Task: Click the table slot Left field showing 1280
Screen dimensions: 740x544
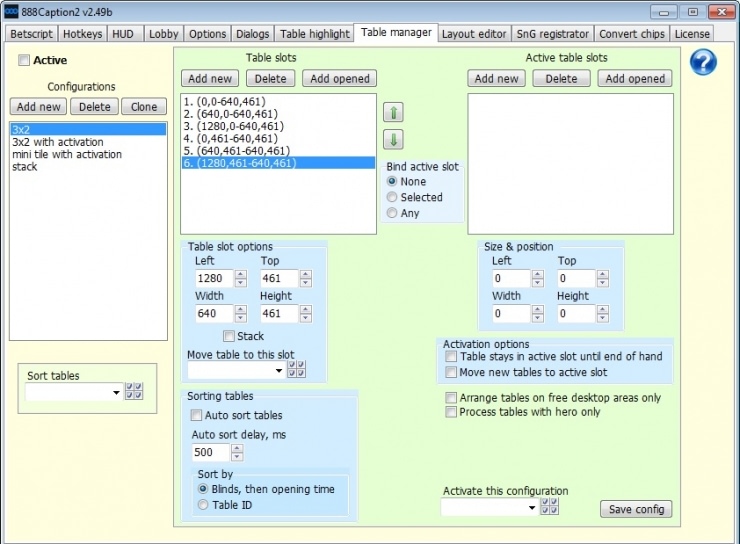Action: click(214, 278)
